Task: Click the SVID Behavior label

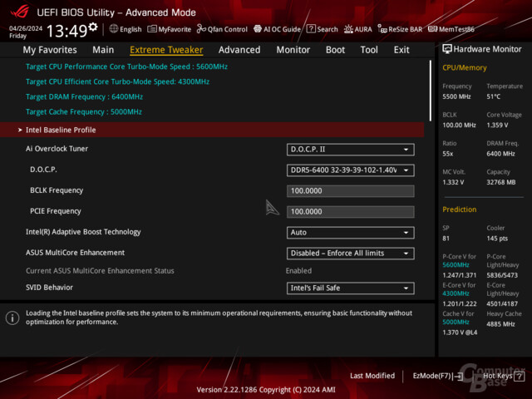Action: (x=49, y=288)
